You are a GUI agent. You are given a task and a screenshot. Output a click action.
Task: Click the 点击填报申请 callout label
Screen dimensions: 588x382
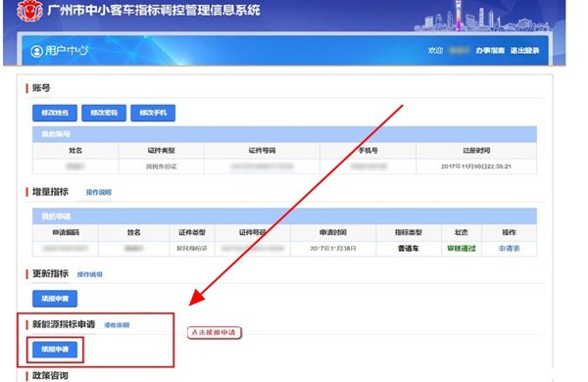point(214,332)
